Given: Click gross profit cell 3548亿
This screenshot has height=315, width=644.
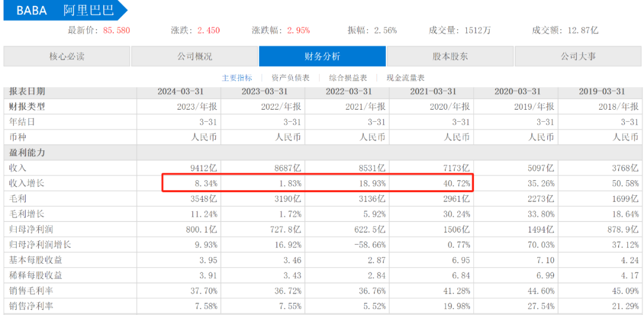Looking at the screenshot, I should click(205, 199).
